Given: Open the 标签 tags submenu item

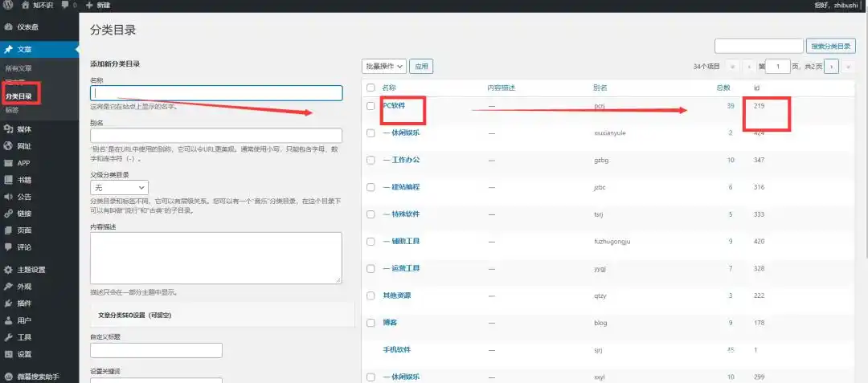Looking at the screenshot, I should 11,110.
